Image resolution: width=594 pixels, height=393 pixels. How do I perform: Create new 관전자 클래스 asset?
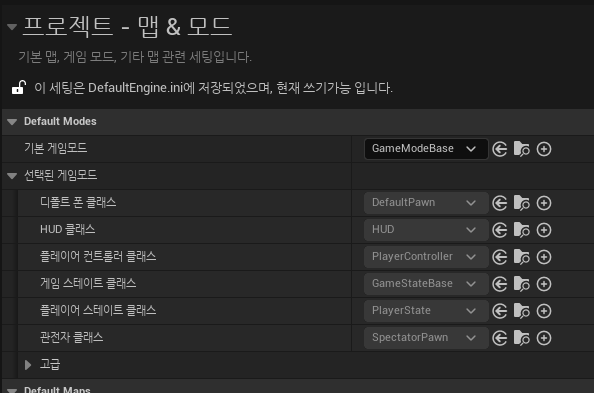click(x=544, y=338)
